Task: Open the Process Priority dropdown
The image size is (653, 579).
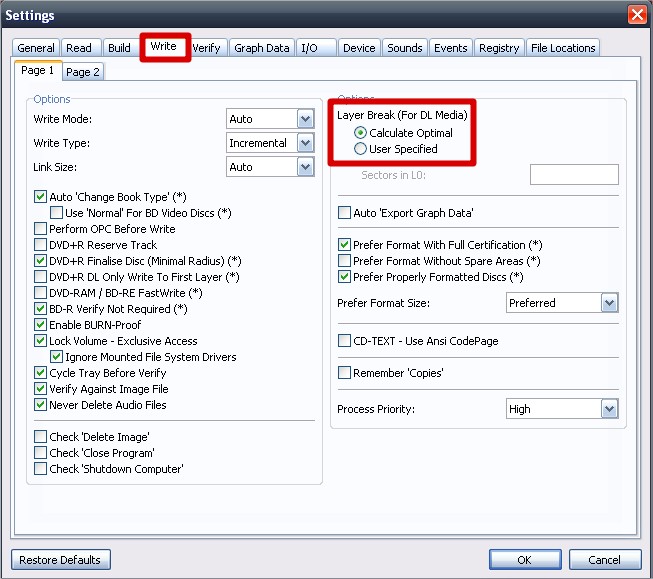Action: (x=609, y=409)
